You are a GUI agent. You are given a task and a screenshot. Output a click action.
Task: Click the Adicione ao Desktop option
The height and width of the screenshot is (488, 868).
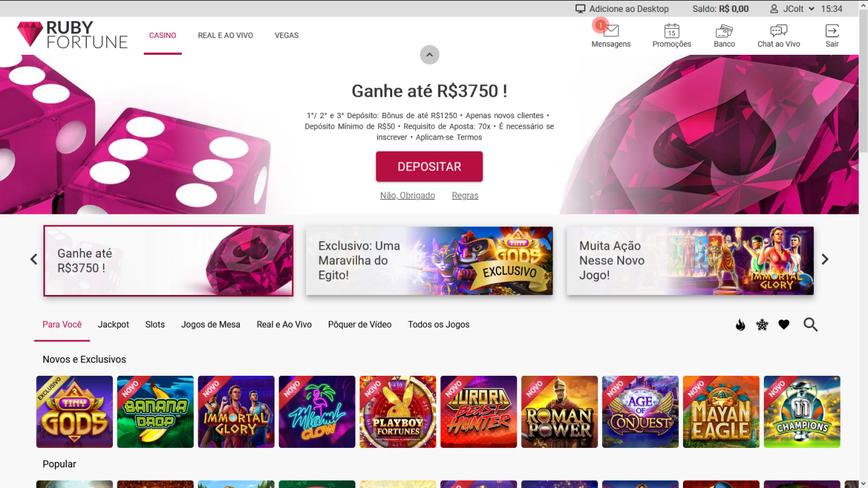[x=622, y=9]
